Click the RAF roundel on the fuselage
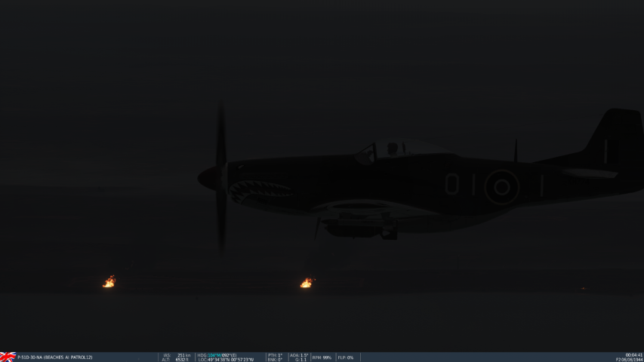Viewport: 644px width, 362px height. (x=501, y=186)
